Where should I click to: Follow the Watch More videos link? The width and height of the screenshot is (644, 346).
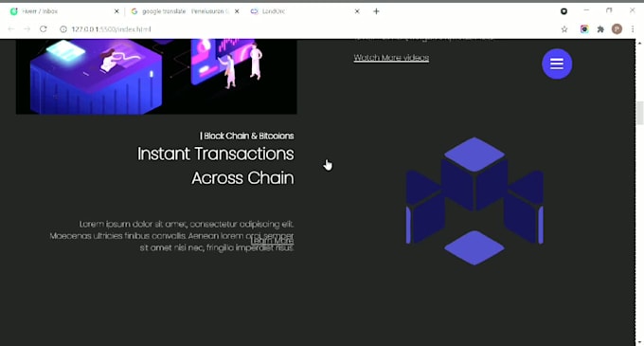pyautogui.click(x=391, y=58)
